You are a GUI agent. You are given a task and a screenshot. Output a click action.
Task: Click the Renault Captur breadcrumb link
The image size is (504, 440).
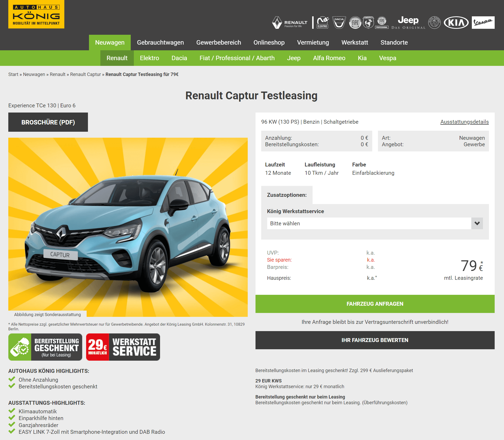pos(85,74)
